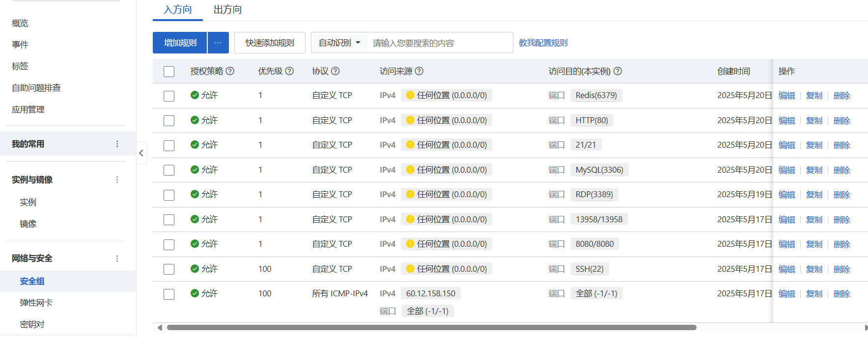
Task: Click 编辑 for the 8080/8080 rule
Action: (787, 244)
